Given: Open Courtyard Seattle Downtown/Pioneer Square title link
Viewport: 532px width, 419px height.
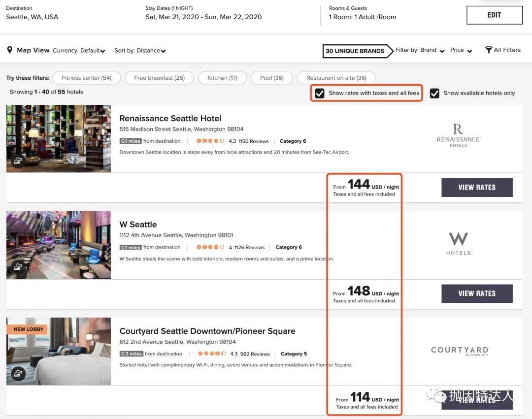Looking at the screenshot, I should coord(207,331).
